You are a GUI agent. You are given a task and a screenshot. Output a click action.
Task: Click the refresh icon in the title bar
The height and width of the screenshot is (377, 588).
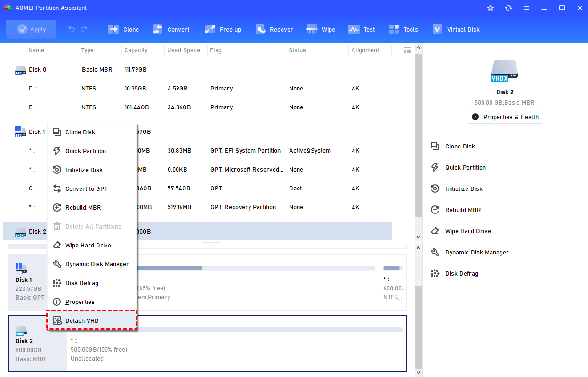(x=508, y=8)
